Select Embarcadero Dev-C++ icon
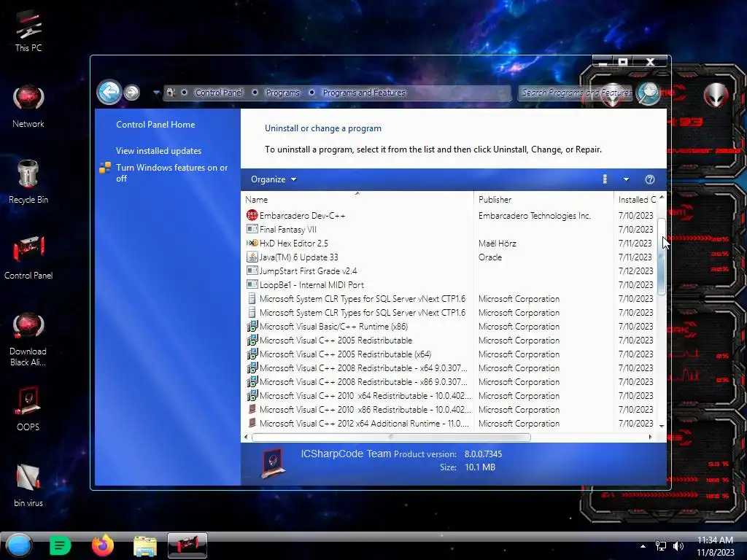 click(252, 215)
